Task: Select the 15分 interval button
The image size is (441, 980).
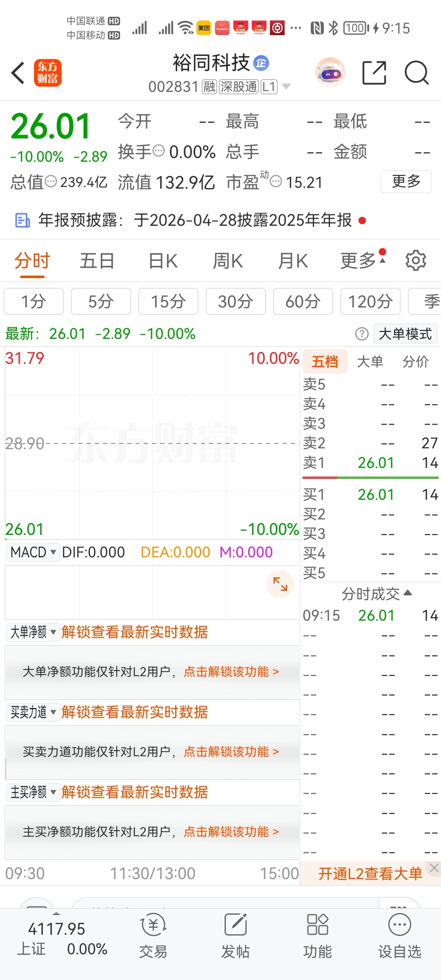Action: tap(168, 301)
